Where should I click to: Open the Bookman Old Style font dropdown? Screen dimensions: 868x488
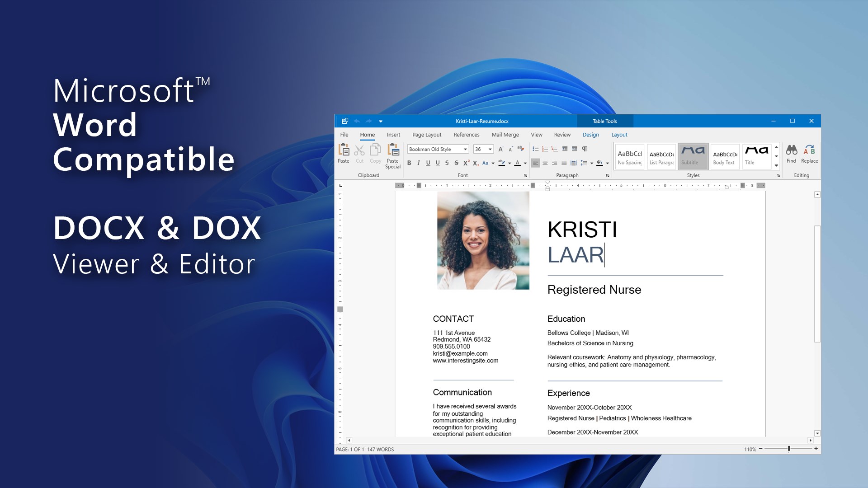465,149
